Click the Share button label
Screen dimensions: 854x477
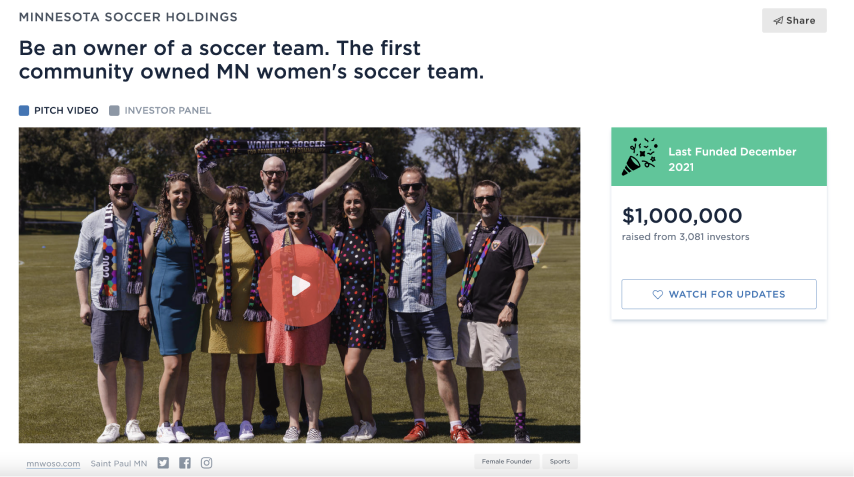[x=800, y=21]
